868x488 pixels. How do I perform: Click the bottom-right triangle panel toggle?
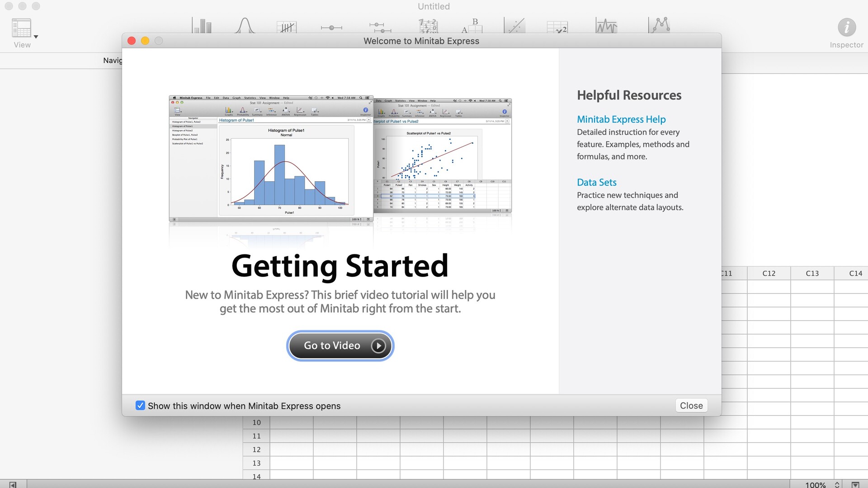pos(855,484)
